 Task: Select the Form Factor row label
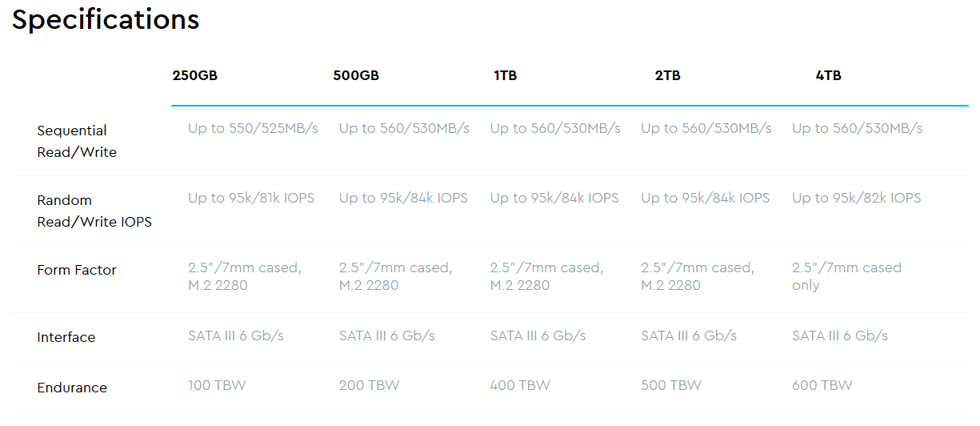click(x=77, y=271)
